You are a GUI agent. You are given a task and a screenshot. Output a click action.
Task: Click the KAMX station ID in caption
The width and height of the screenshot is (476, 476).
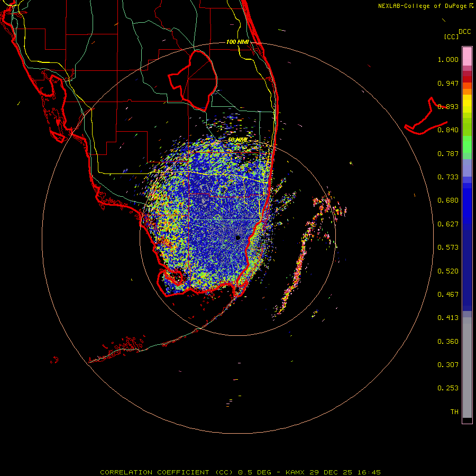click(295, 472)
